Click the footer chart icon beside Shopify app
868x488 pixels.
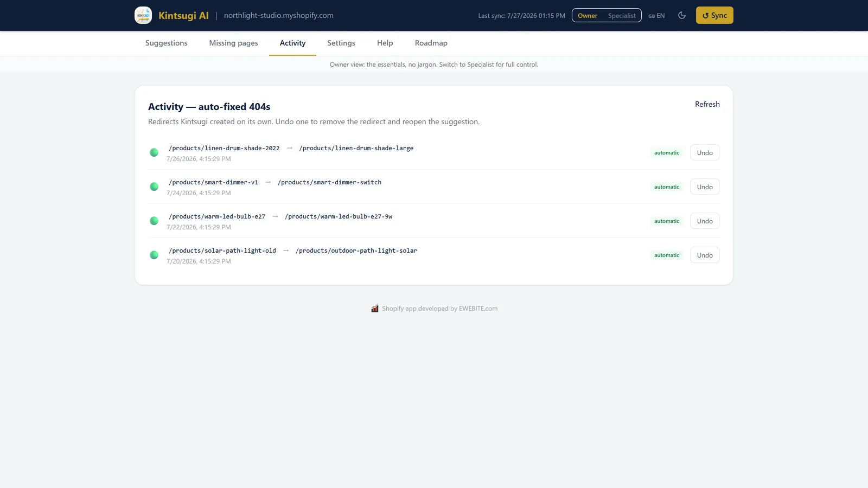[x=375, y=309]
